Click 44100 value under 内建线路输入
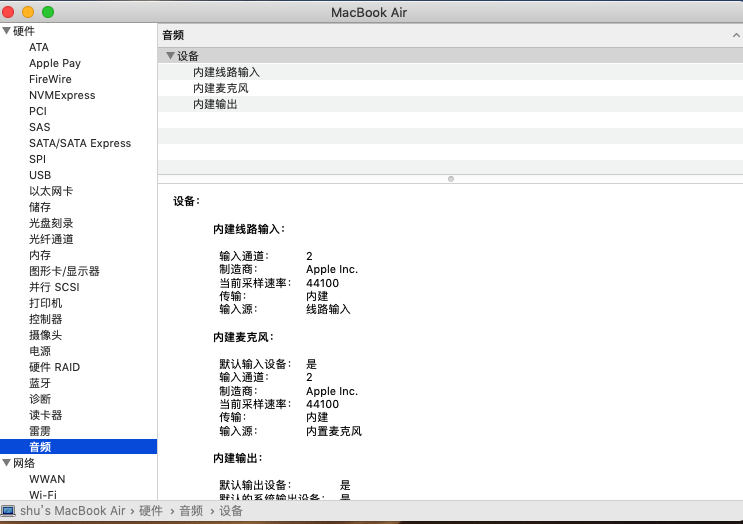This screenshot has width=743, height=524. tap(322, 283)
